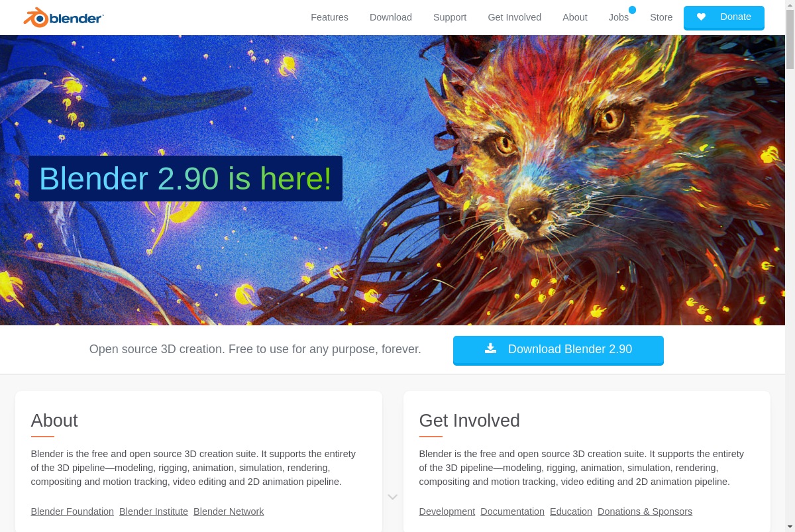The image size is (795, 532).
Task: Open the Blender Network link
Action: tap(229, 511)
